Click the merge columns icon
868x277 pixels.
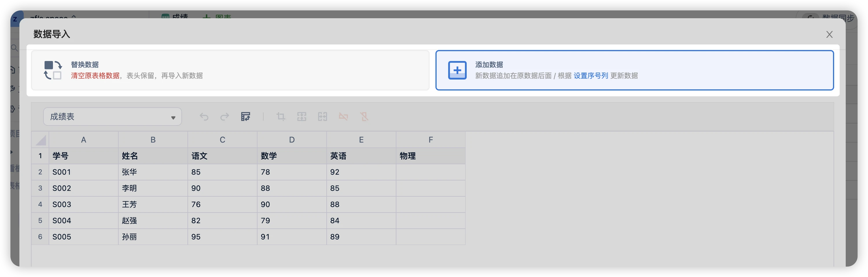pos(323,117)
